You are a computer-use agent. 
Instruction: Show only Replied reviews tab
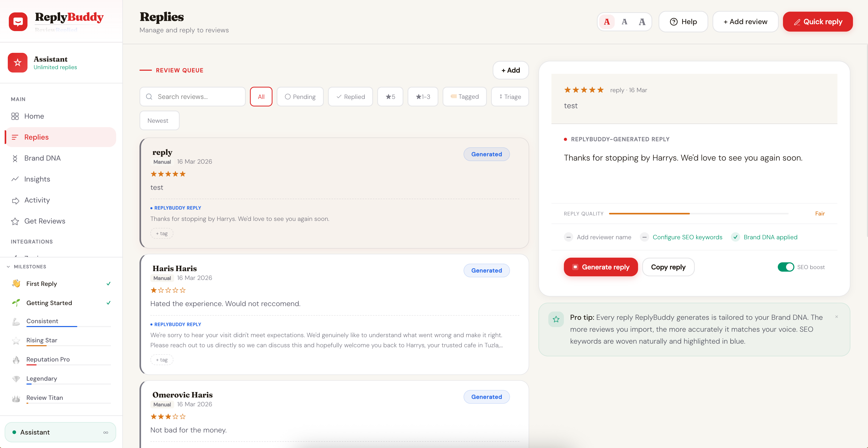point(350,97)
